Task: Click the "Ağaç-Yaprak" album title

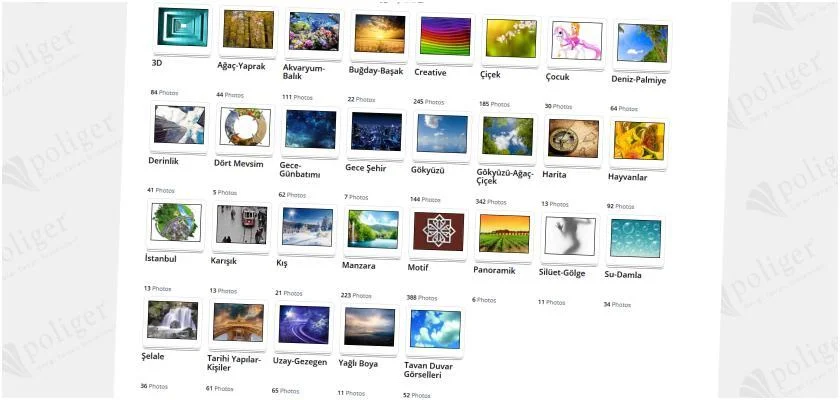Action: 241,66
